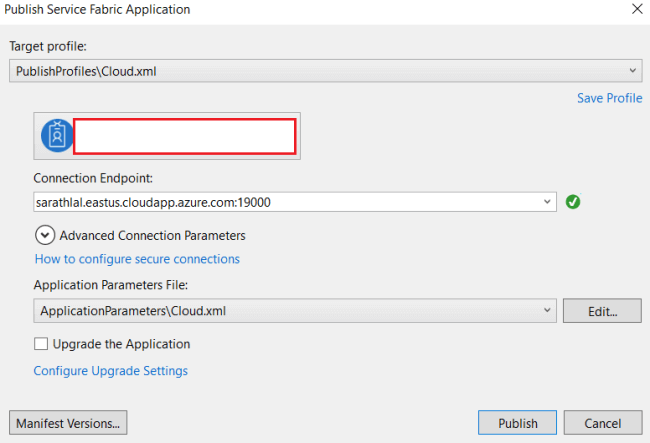The image size is (650, 443).
Task: Expand Advanced Connection Parameters chevron
Action: pos(44,235)
